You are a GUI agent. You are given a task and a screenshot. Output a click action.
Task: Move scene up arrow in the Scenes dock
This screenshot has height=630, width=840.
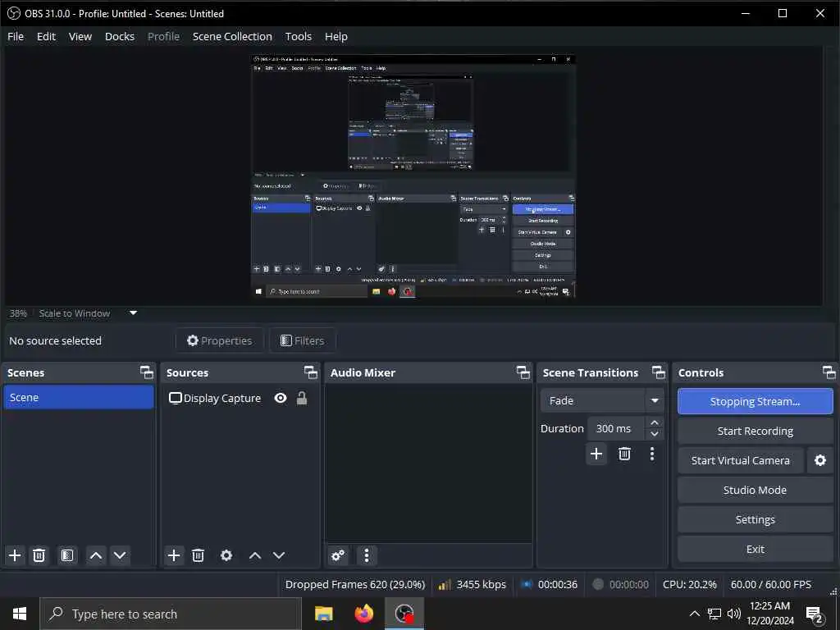point(96,555)
